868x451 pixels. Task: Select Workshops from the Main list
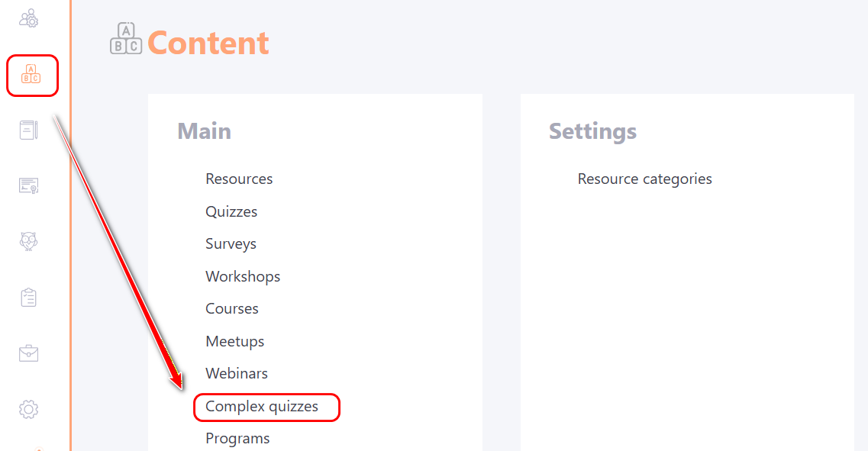(243, 276)
